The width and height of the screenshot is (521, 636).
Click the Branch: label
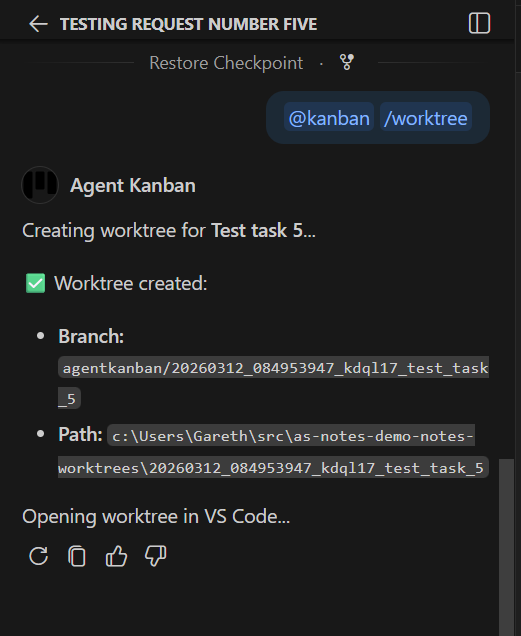[91, 336]
